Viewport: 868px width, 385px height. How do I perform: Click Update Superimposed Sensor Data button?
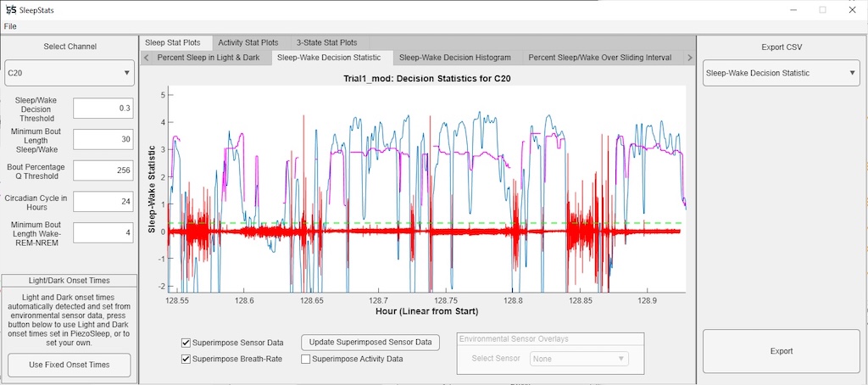pos(370,343)
